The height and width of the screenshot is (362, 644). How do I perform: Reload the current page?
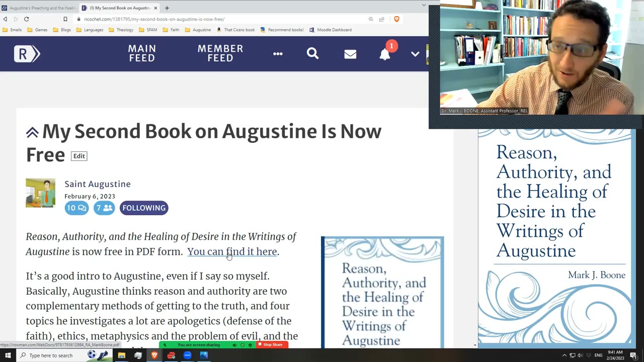tap(26, 19)
